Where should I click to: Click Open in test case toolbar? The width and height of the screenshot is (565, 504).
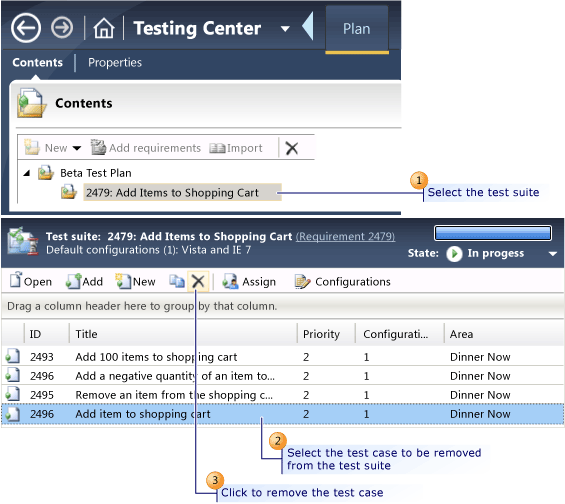click(31, 281)
